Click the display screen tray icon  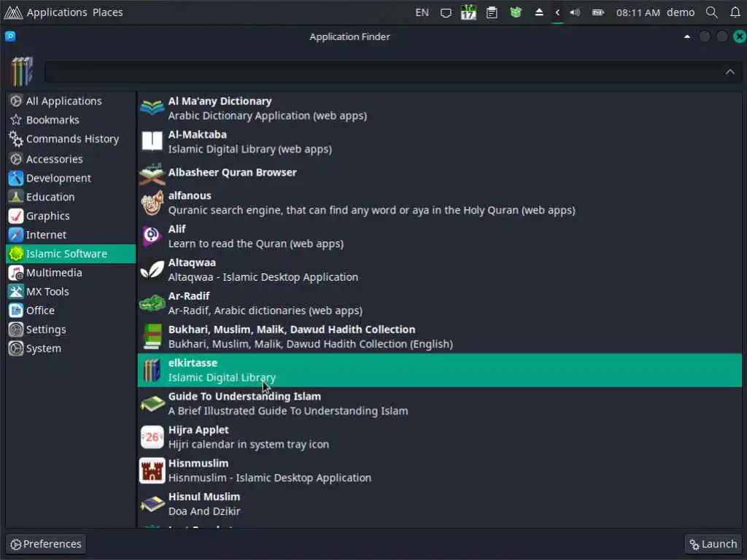pos(446,13)
